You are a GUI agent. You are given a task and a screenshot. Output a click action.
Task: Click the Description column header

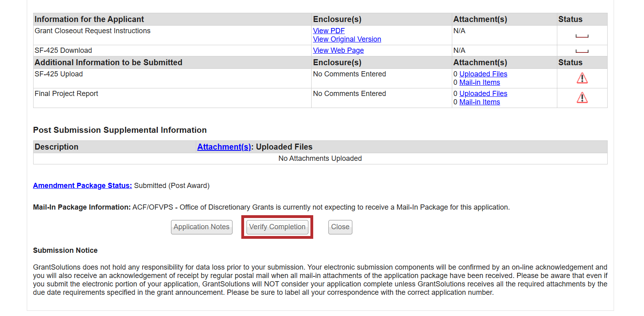point(56,147)
